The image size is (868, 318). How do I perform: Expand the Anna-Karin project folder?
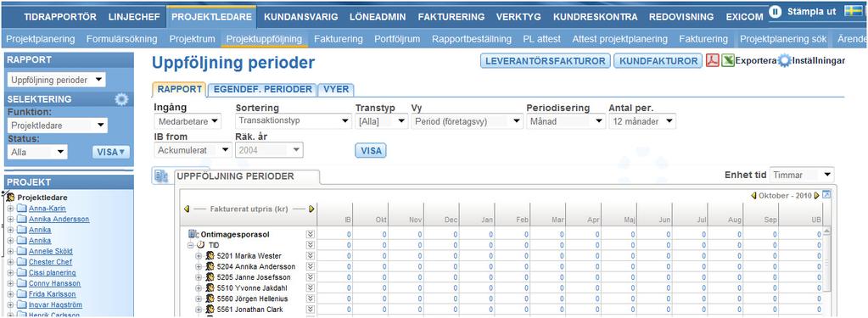[10, 209]
